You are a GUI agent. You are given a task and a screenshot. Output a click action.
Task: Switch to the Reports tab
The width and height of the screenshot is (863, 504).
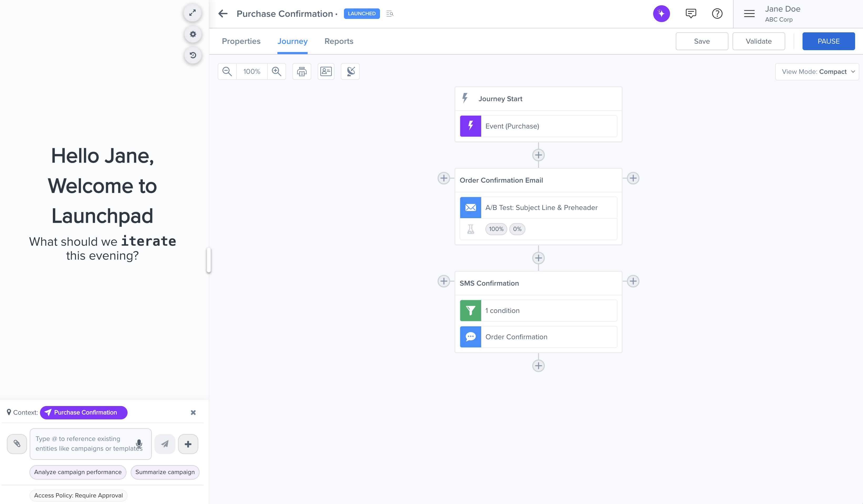coord(339,41)
